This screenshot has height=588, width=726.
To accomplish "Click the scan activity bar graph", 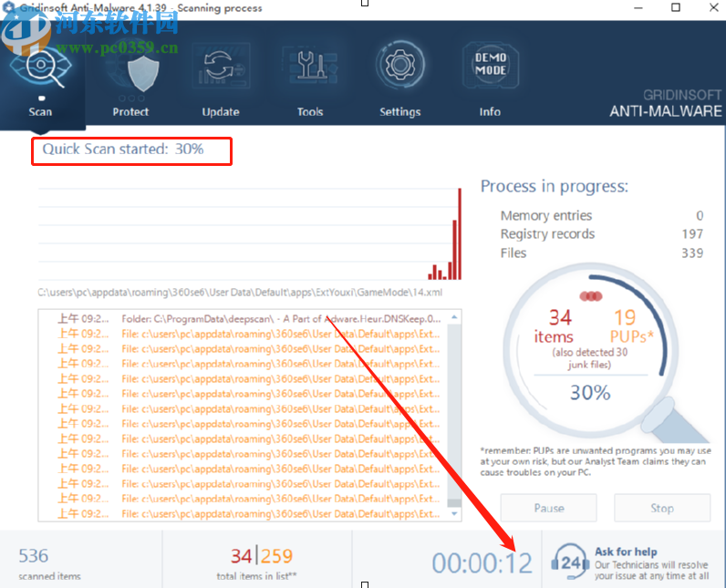I will click(x=250, y=233).
